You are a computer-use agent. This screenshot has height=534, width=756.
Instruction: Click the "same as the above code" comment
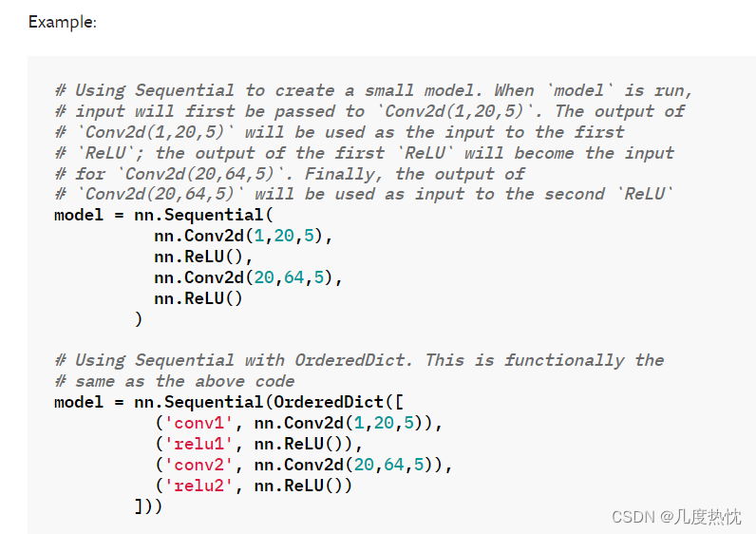pyautogui.click(x=175, y=381)
